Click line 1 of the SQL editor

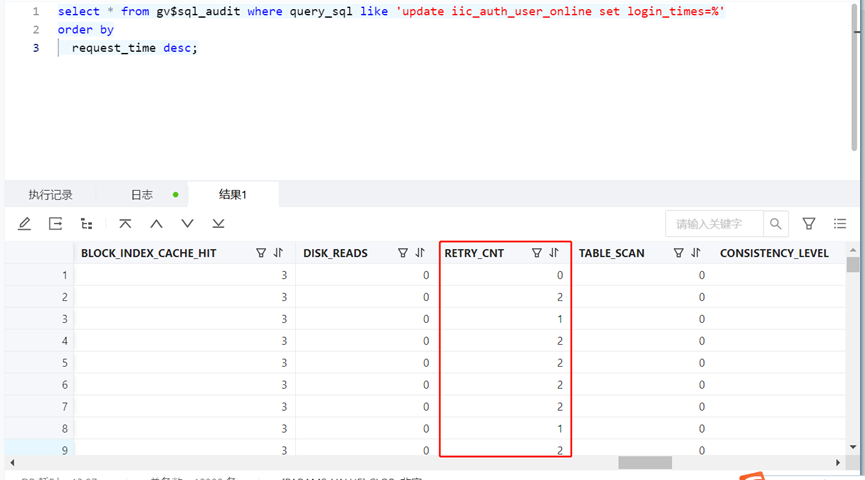point(391,11)
